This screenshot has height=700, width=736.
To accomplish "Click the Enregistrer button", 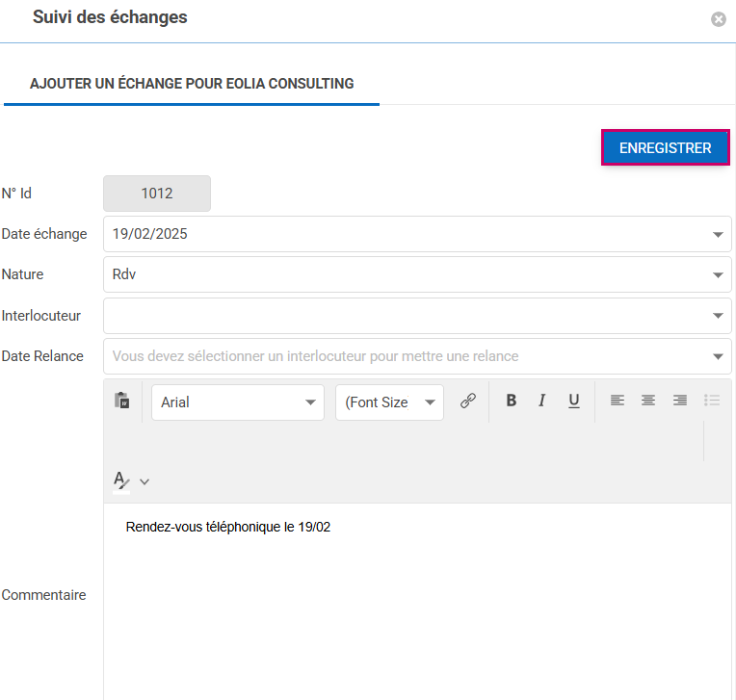I will coord(665,148).
